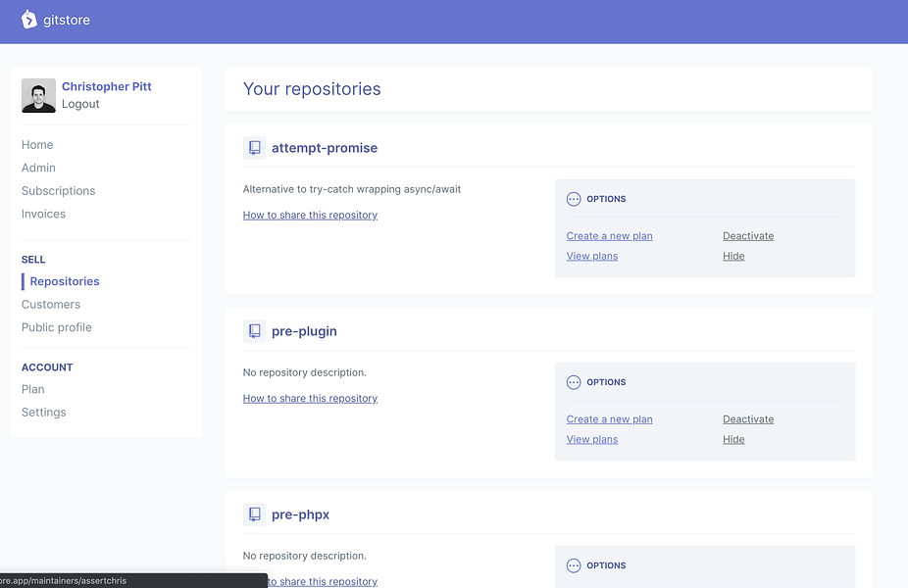Click the OPTIONS label in attempt-promise panel
The height and width of the screenshot is (588, 908).
pyautogui.click(x=606, y=199)
